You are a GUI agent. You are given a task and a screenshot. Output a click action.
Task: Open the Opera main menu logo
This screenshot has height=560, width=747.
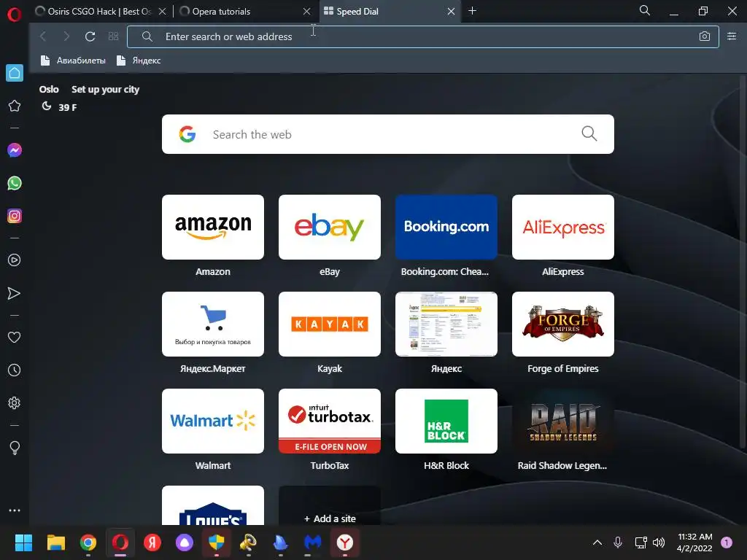(15, 15)
